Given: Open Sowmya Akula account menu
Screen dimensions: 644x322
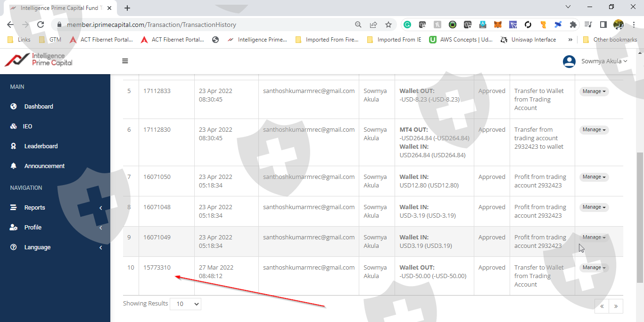Looking at the screenshot, I should pos(604,61).
